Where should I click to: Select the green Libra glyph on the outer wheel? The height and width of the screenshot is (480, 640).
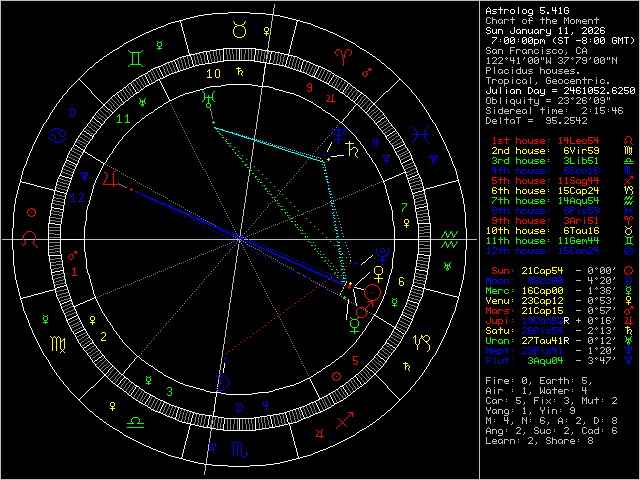click(x=135, y=422)
